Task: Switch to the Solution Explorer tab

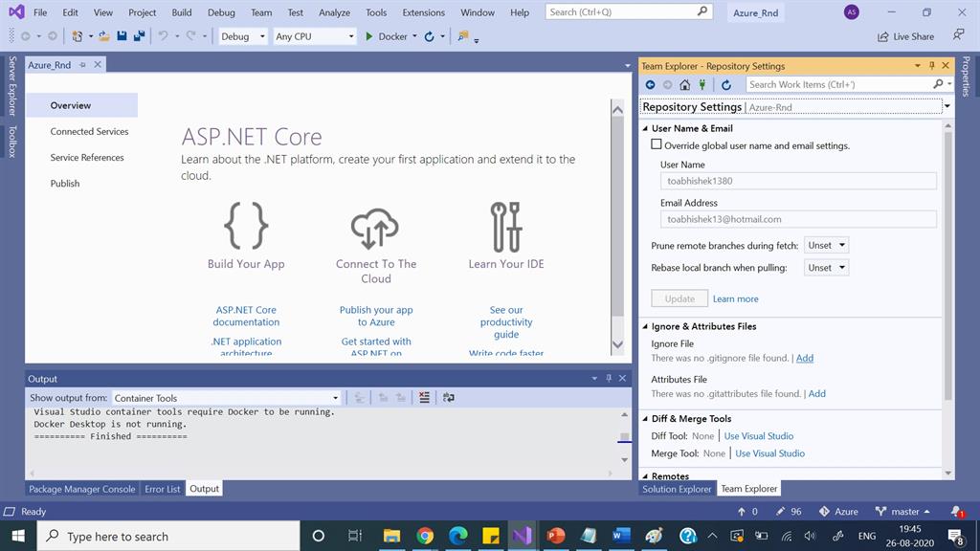Action: click(677, 489)
